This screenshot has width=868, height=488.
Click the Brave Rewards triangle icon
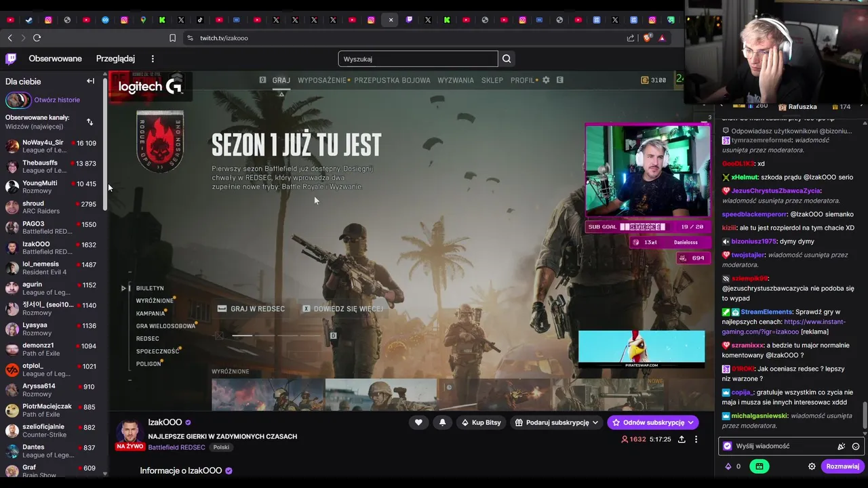click(662, 38)
